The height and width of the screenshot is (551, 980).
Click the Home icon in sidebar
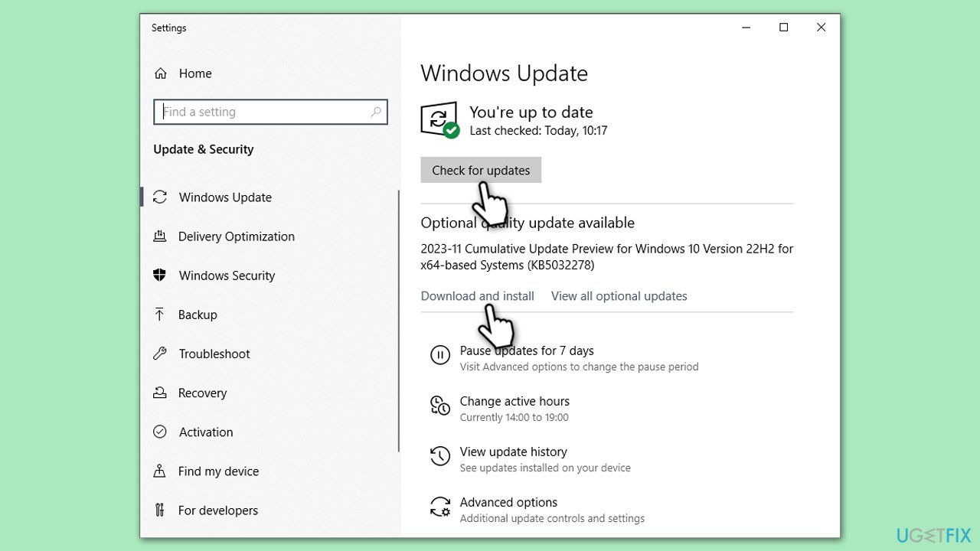point(160,73)
